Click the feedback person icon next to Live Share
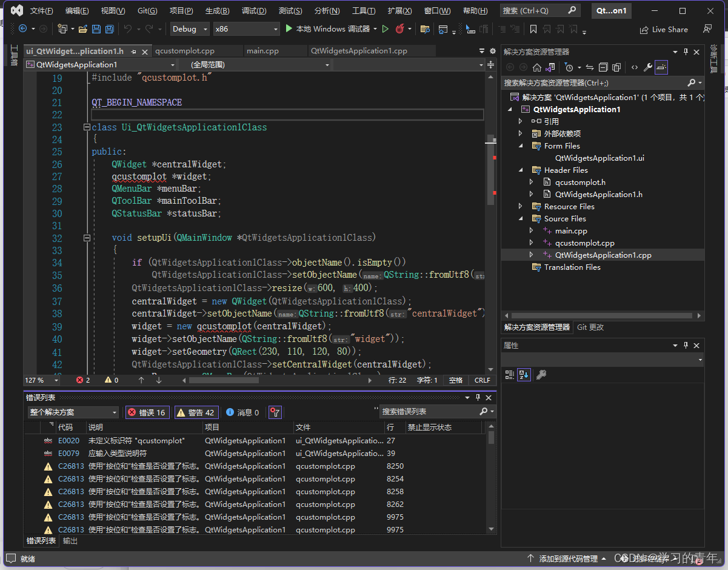 [707, 29]
